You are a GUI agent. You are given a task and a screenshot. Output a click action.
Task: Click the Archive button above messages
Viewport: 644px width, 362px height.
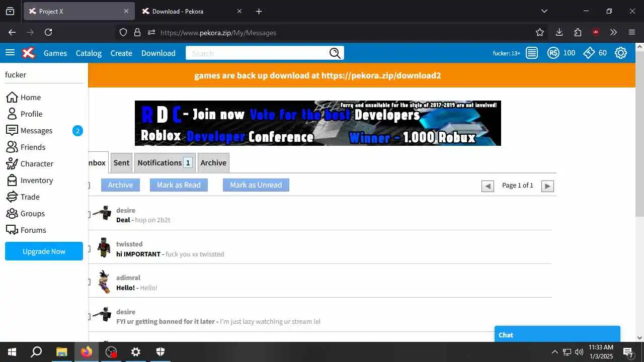click(x=120, y=185)
